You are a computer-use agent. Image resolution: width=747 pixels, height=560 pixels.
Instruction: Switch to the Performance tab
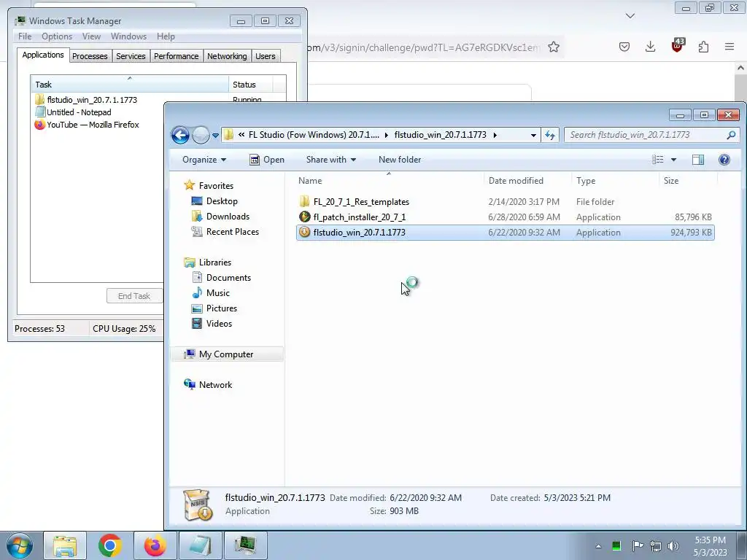tap(176, 56)
